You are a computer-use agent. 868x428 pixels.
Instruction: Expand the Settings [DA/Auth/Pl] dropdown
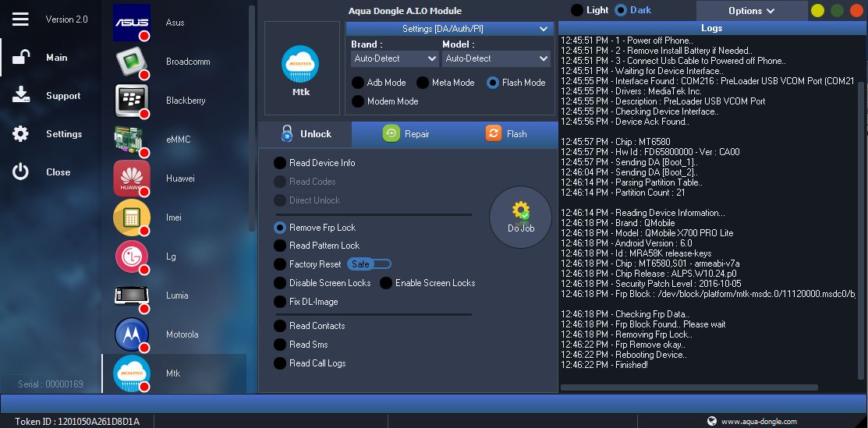[x=449, y=29]
